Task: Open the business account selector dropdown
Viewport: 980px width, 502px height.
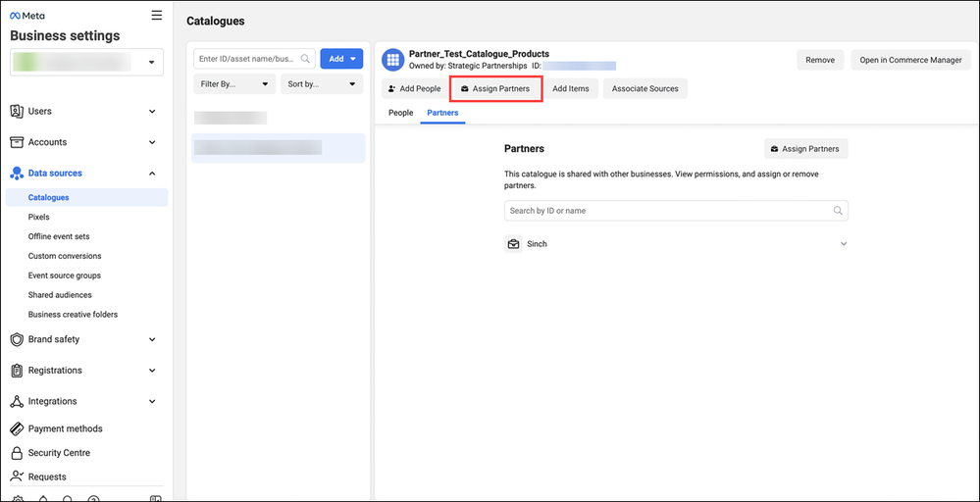Action: pos(87,62)
